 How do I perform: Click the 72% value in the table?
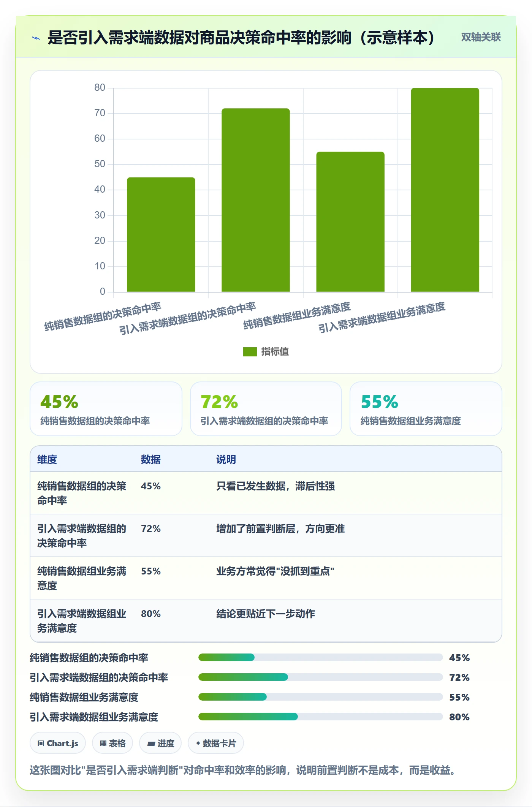[x=151, y=529]
